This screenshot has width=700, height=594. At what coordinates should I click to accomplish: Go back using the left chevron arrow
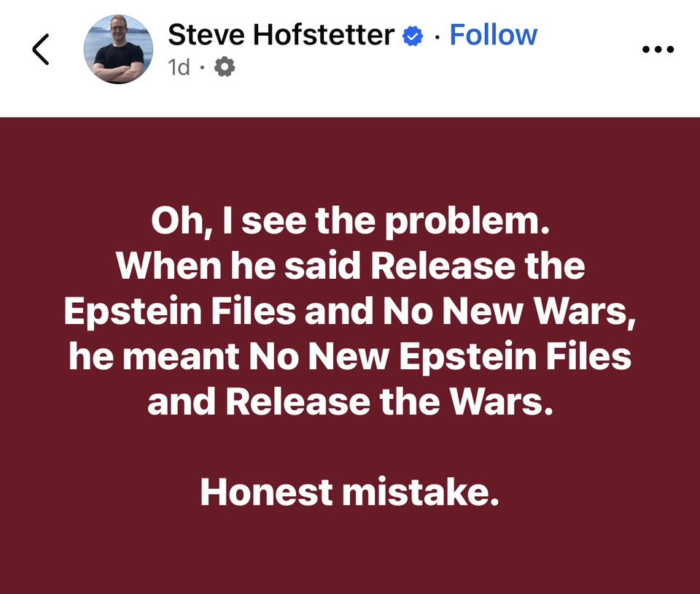pyautogui.click(x=41, y=49)
